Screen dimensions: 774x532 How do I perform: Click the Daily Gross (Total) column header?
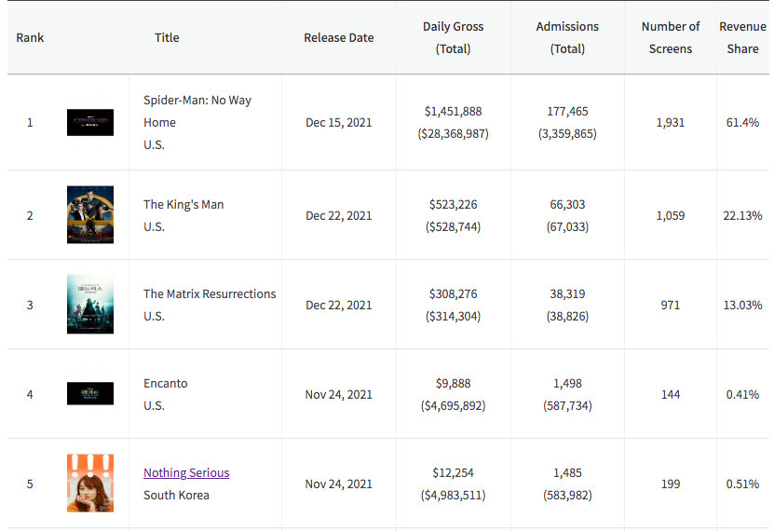tap(454, 37)
